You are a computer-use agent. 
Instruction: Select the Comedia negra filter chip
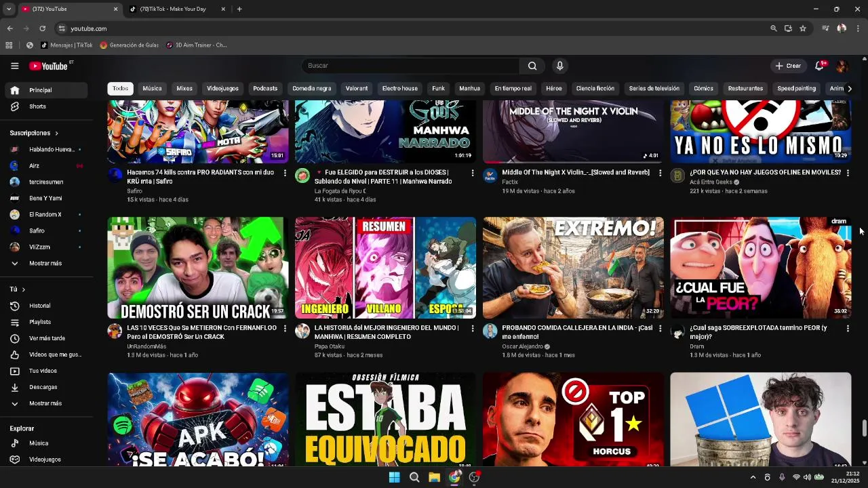coord(311,89)
